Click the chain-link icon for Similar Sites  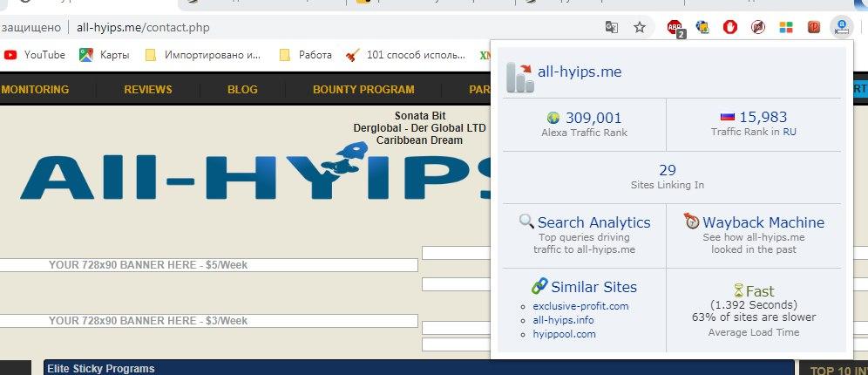(x=539, y=286)
